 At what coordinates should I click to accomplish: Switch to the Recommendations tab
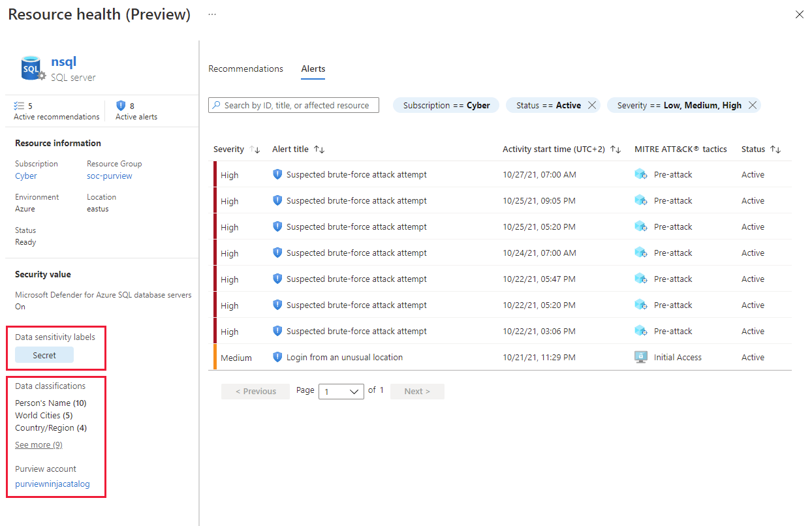coord(246,69)
